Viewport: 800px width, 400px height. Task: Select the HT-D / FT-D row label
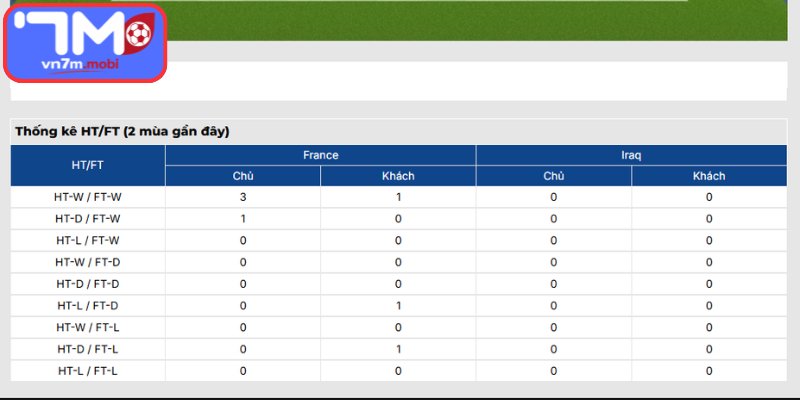[x=88, y=284]
